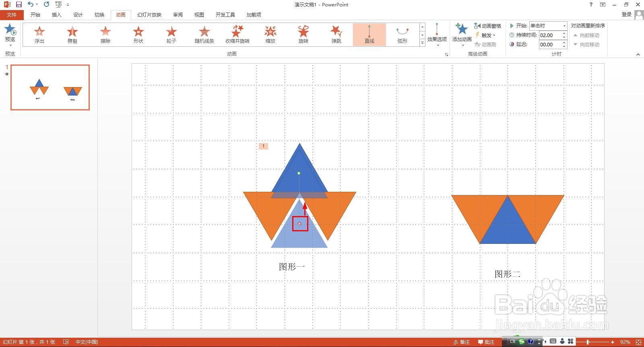644x347 pixels.
Task: Apply the 擦除 wipe animation
Action: click(105, 34)
